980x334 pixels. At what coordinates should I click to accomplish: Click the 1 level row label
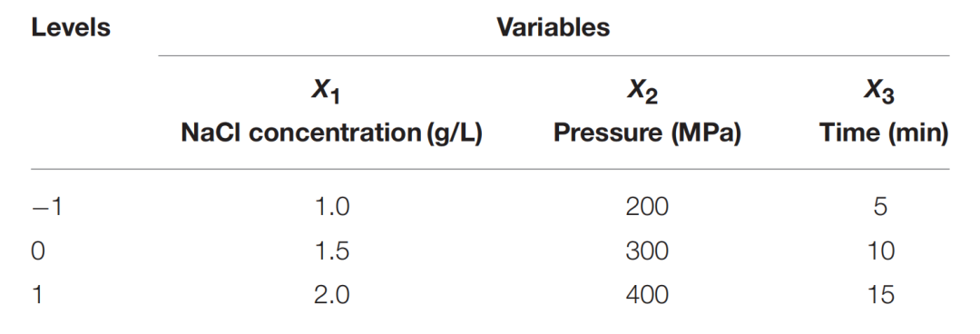pyautogui.click(x=37, y=295)
